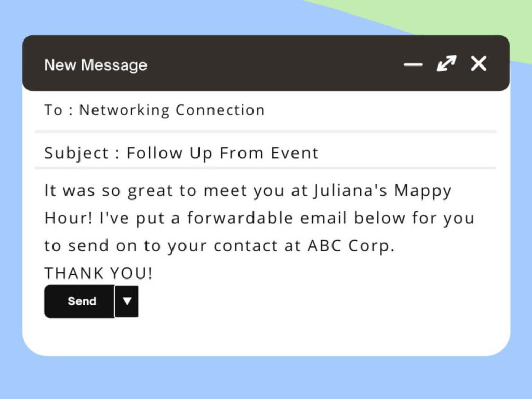The image size is (532, 399).
Task: Close the New Message draft
Action: [x=478, y=63]
